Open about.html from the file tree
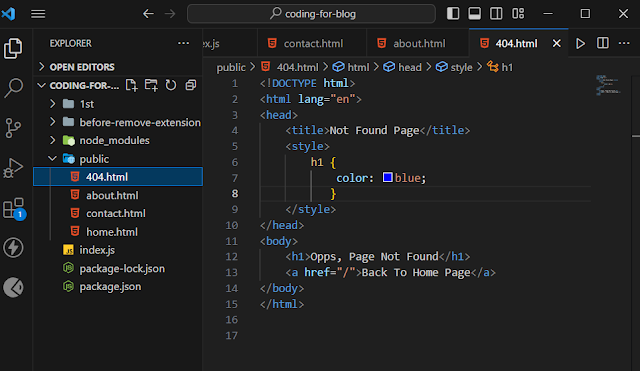 coord(118,195)
